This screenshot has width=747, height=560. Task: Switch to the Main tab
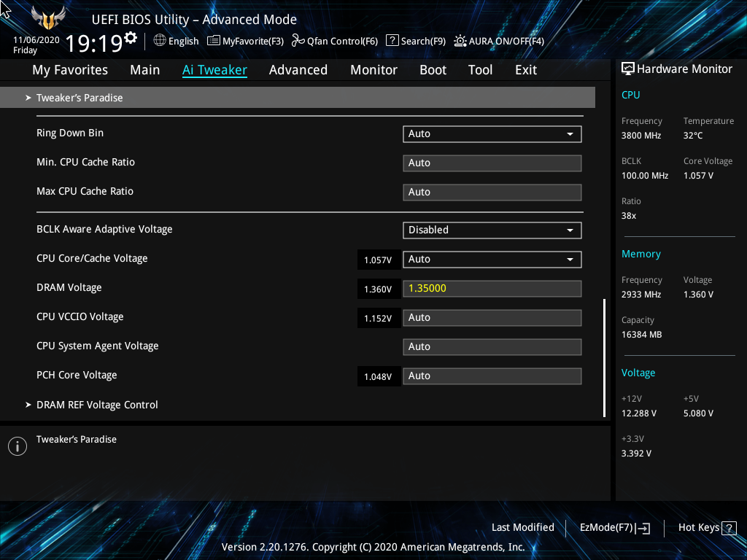145,70
